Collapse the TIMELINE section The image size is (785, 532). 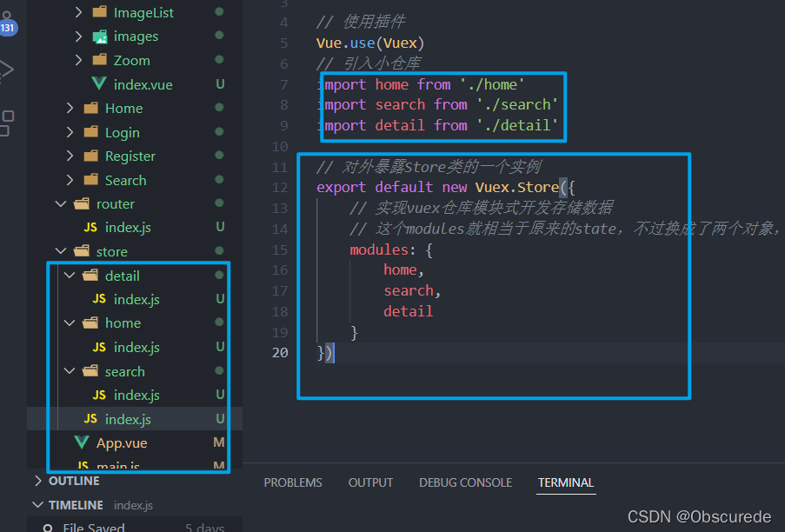point(37,505)
